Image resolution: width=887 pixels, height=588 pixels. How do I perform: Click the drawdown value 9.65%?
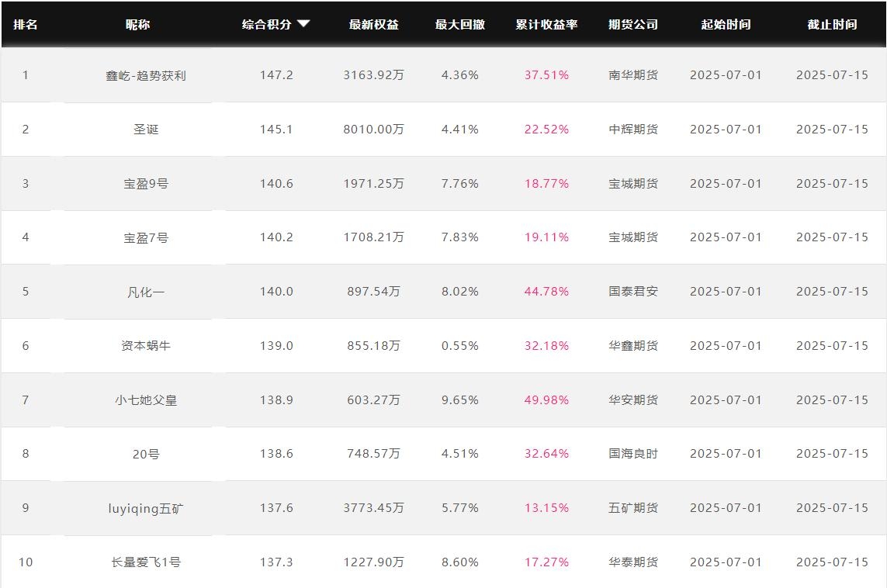tap(460, 400)
